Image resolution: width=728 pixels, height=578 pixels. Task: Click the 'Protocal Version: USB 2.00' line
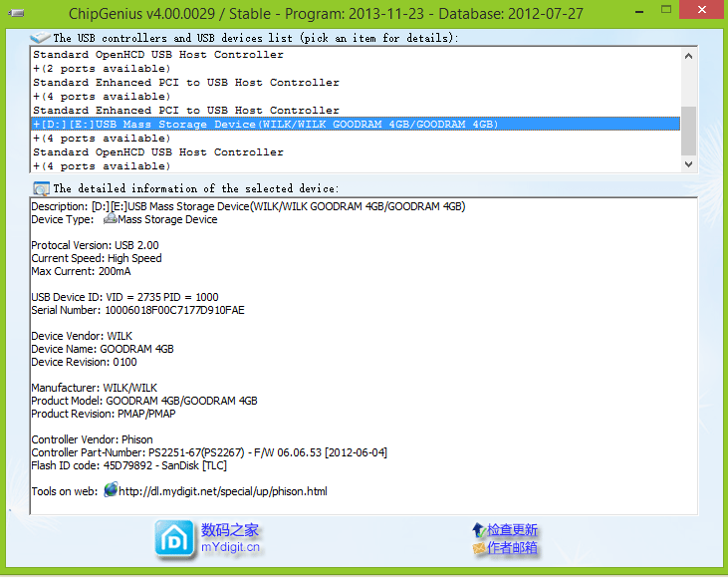95,245
